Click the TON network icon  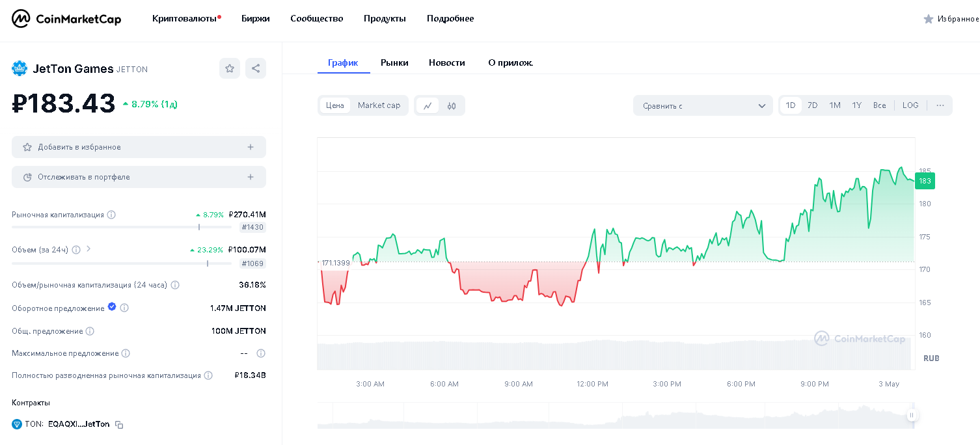coord(17,424)
